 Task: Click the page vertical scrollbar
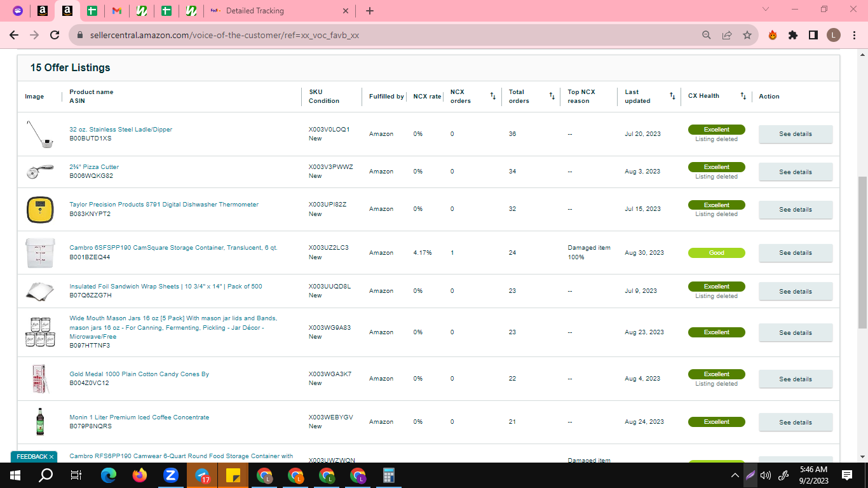pyautogui.click(x=862, y=252)
